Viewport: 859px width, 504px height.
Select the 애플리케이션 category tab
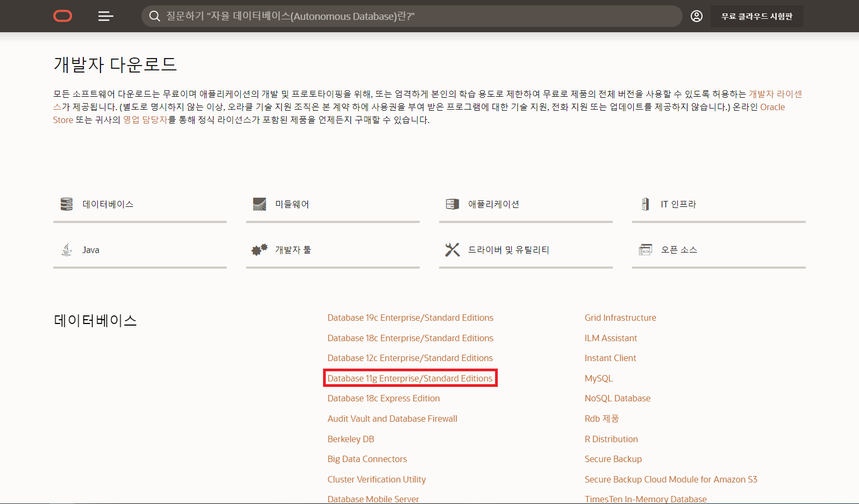526,205
